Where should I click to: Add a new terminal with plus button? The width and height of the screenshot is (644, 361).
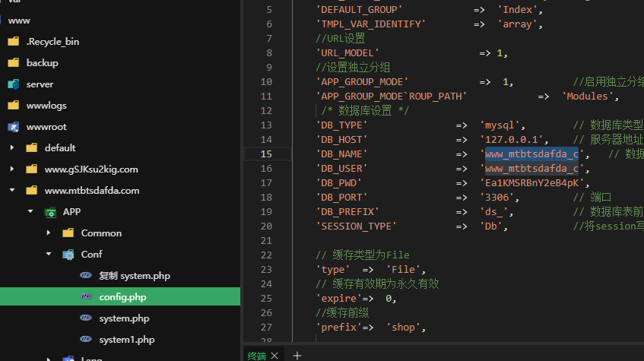(297, 355)
